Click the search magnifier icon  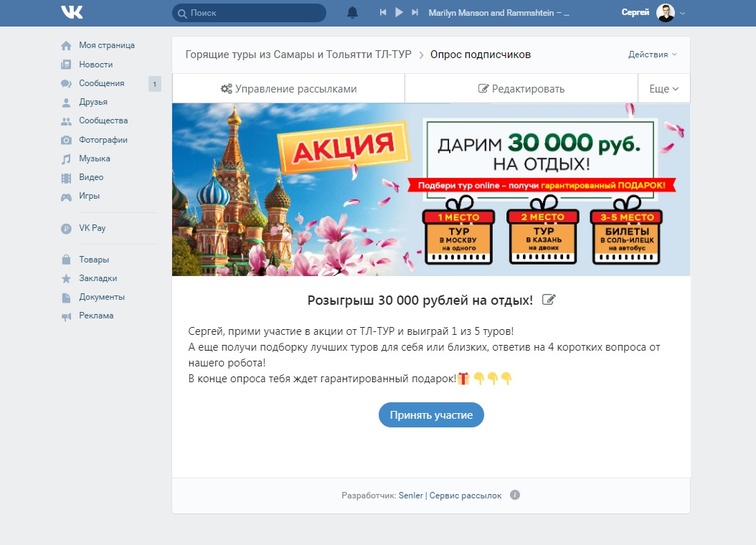point(182,14)
